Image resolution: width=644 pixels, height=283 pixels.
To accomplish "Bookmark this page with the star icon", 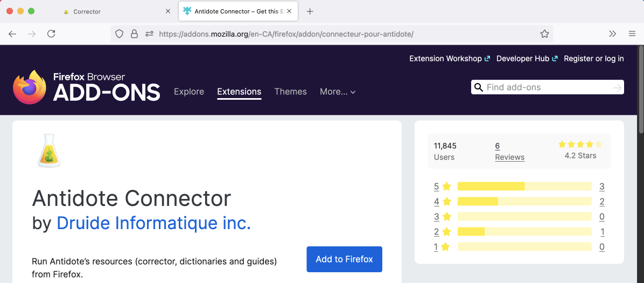I will point(544,34).
